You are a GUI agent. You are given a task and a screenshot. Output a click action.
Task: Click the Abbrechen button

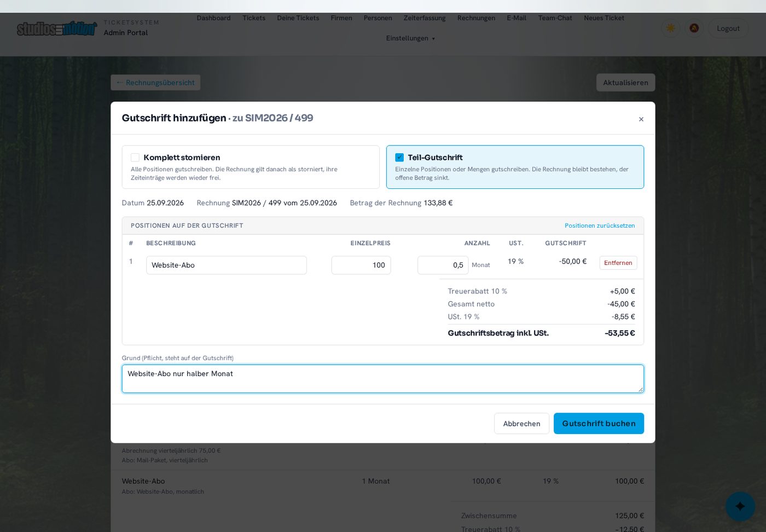pyautogui.click(x=521, y=424)
